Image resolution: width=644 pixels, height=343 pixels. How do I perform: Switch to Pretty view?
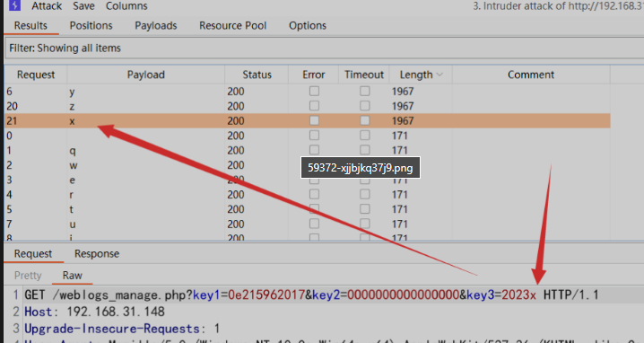[28, 276]
